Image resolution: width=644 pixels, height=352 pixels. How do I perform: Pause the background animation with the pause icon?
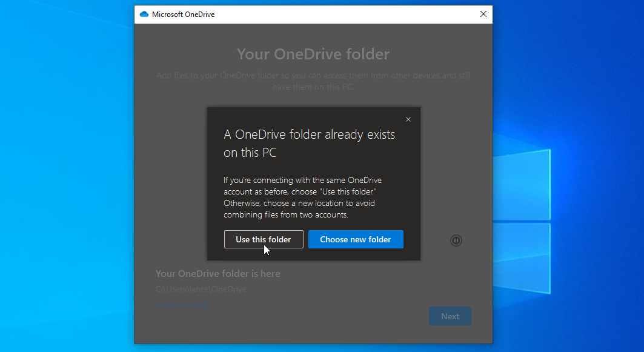coord(456,241)
